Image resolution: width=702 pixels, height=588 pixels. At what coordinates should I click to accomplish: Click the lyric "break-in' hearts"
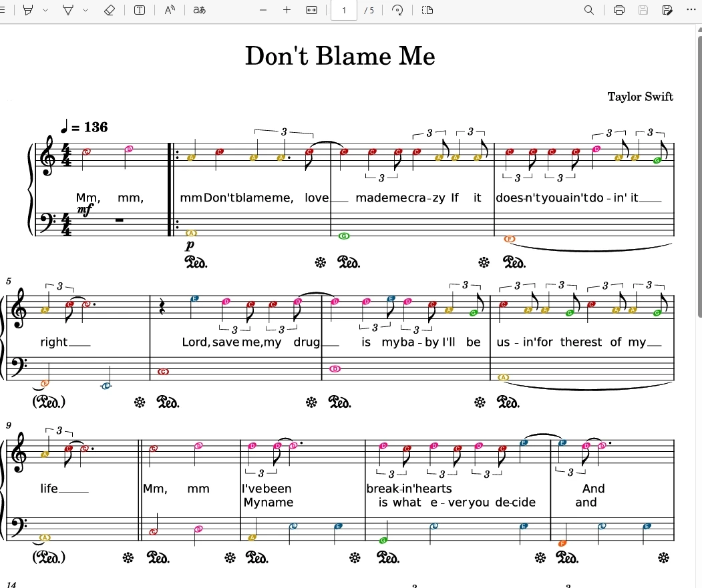(409, 489)
